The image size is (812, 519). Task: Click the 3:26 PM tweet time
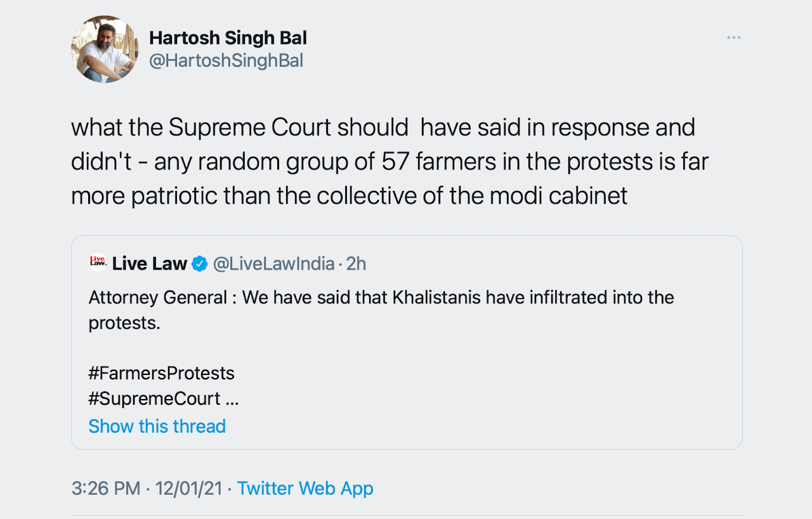click(x=106, y=488)
